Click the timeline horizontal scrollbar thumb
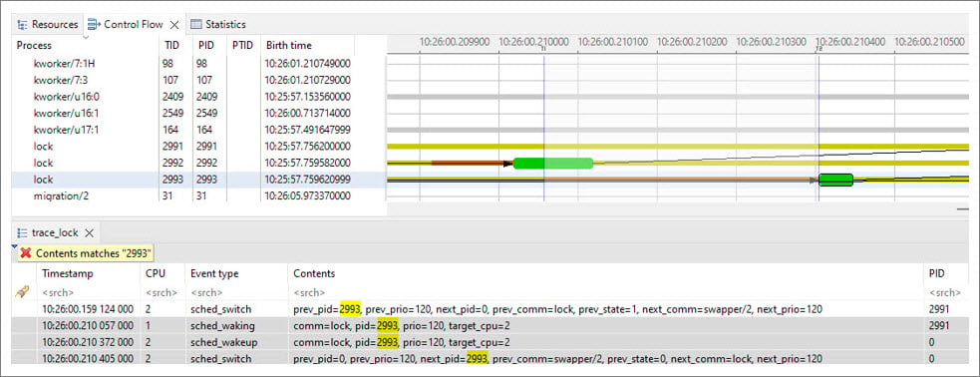This screenshot has height=377, width=980. click(962, 209)
